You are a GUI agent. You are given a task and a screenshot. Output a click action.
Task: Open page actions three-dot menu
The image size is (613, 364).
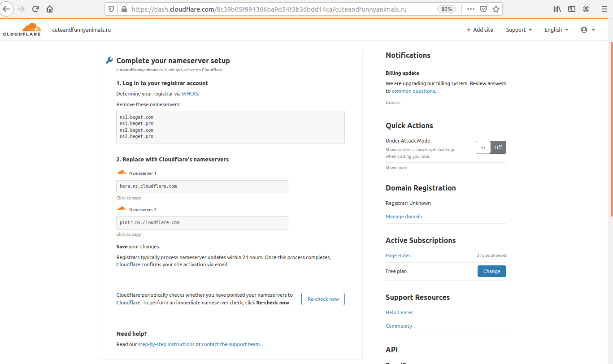[x=470, y=9]
